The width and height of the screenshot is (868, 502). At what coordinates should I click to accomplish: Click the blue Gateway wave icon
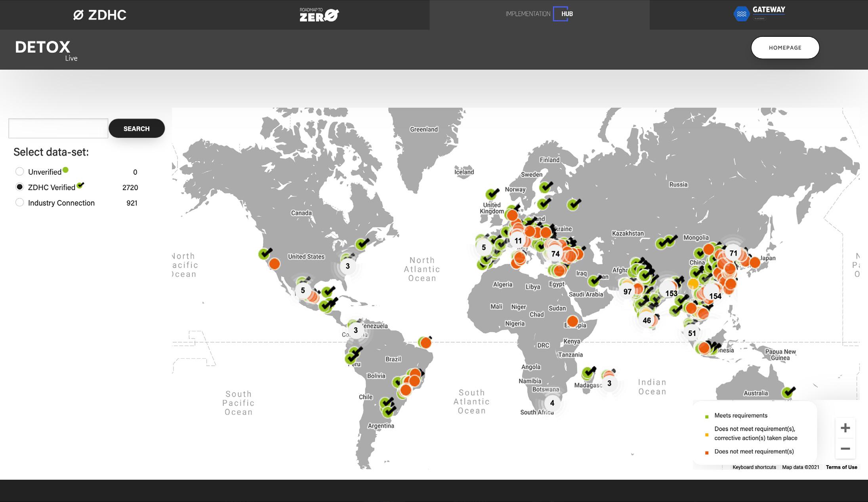(x=741, y=14)
